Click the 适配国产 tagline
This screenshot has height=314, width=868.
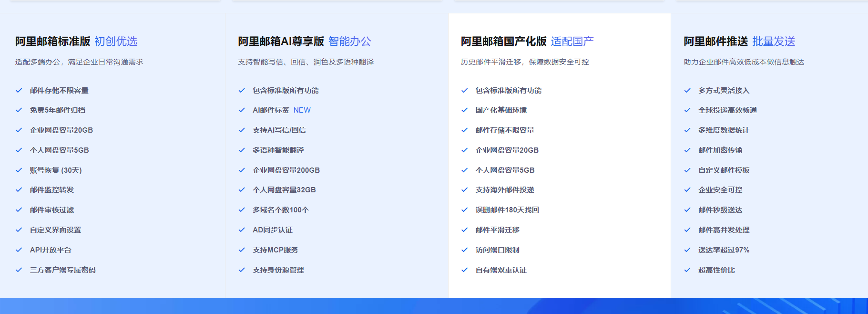pos(572,42)
